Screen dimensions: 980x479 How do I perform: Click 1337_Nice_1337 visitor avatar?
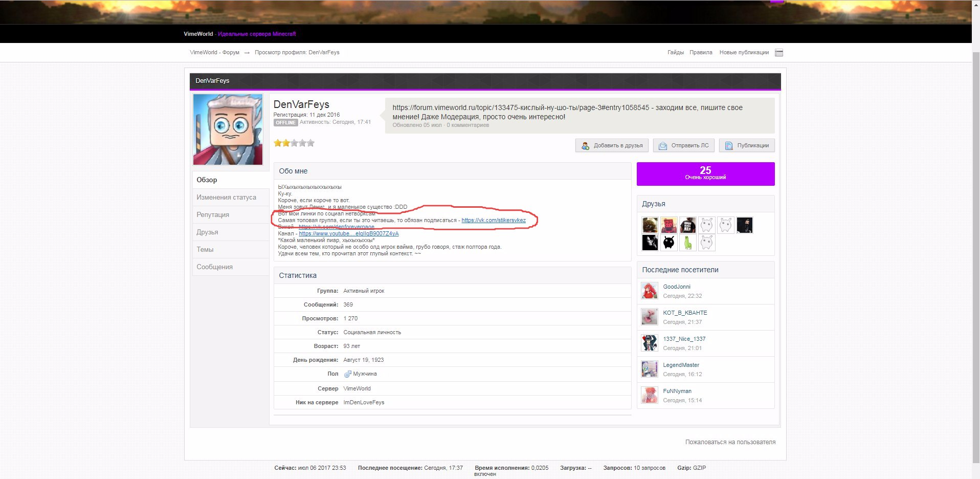point(650,343)
